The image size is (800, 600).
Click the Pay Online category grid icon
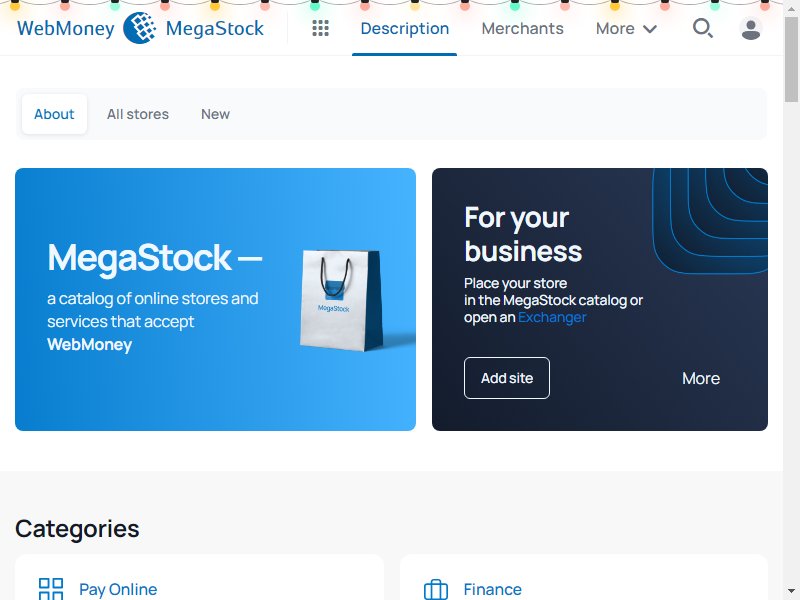click(51, 589)
